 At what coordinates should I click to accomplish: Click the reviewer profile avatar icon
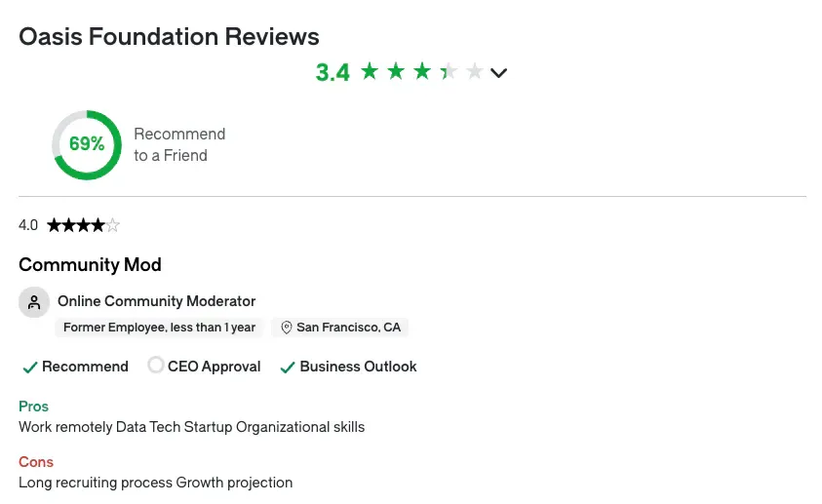pyautogui.click(x=34, y=302)
